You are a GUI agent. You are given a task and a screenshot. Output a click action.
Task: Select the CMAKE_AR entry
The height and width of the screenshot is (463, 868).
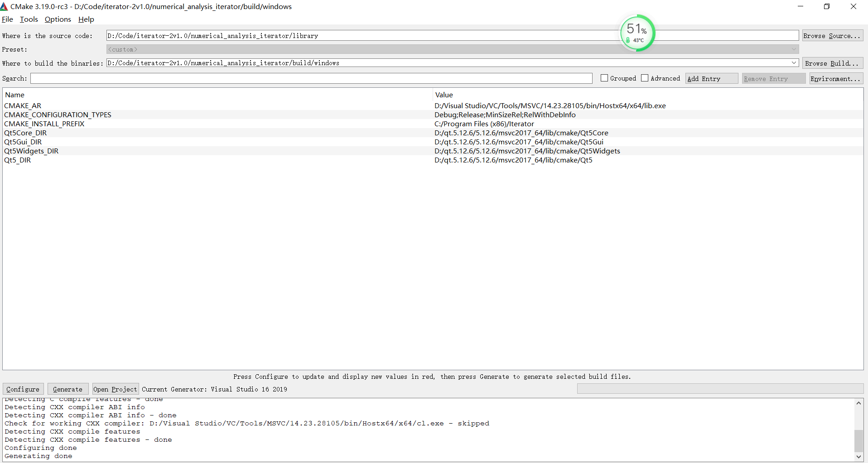point(23,105)
